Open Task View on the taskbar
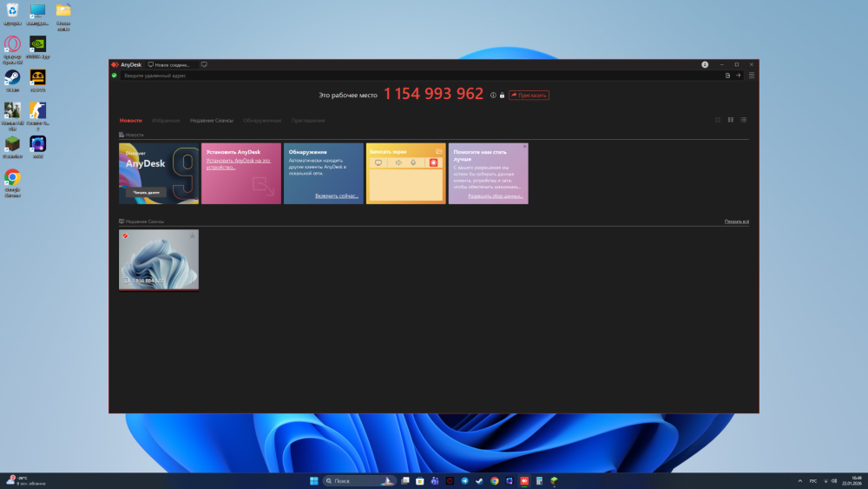The width and height of the screenshot is (868, 489). [x=405, y=480]
